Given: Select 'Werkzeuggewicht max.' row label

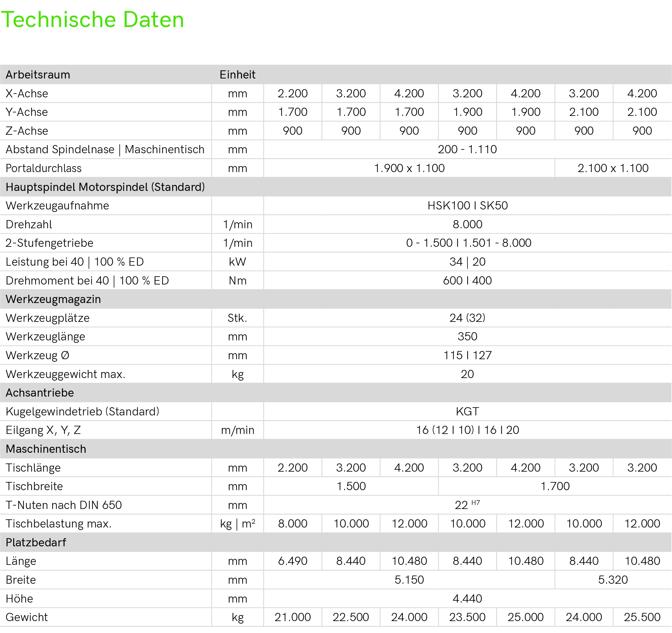Looking at the screenshot, I should [x=66, y=374].
